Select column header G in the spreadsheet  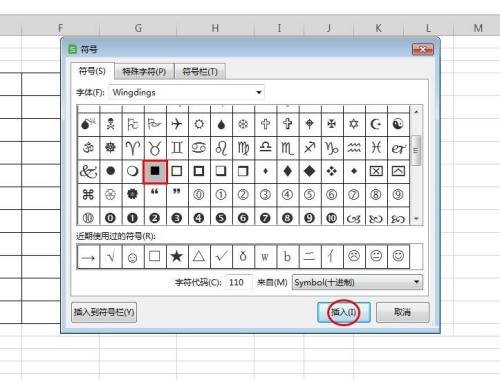click(138, 28)
